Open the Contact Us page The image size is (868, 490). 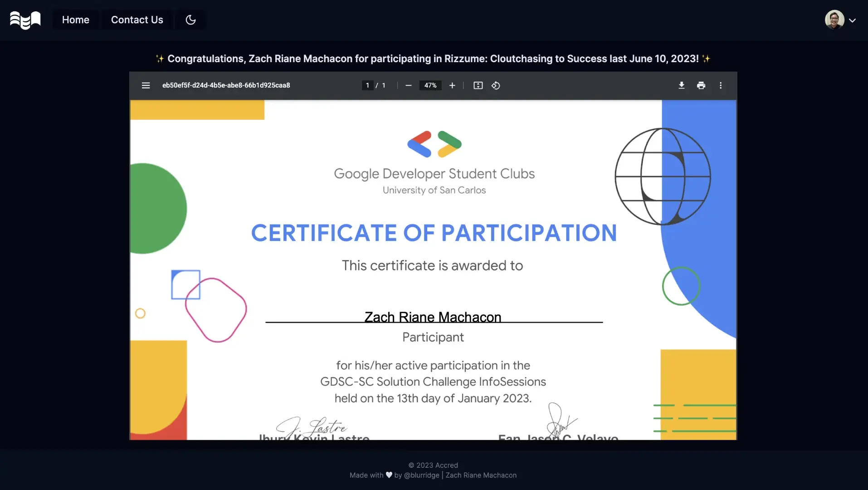137,20
